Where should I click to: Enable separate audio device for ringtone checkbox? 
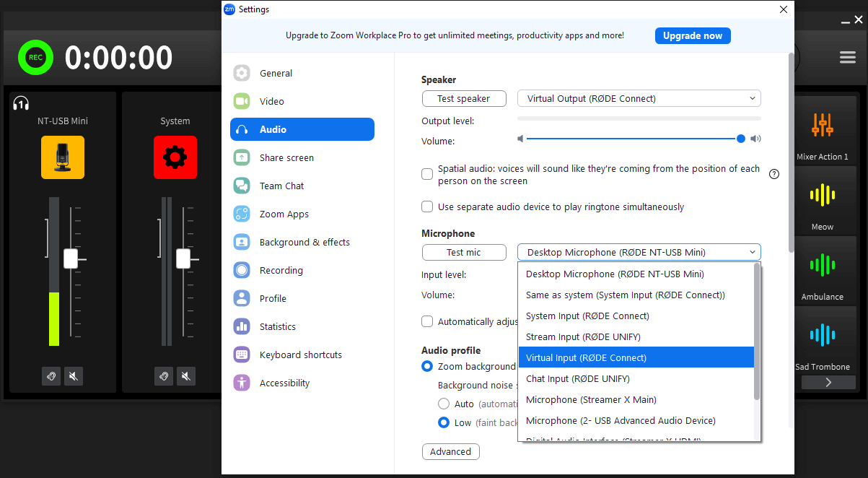click(427, 207)
